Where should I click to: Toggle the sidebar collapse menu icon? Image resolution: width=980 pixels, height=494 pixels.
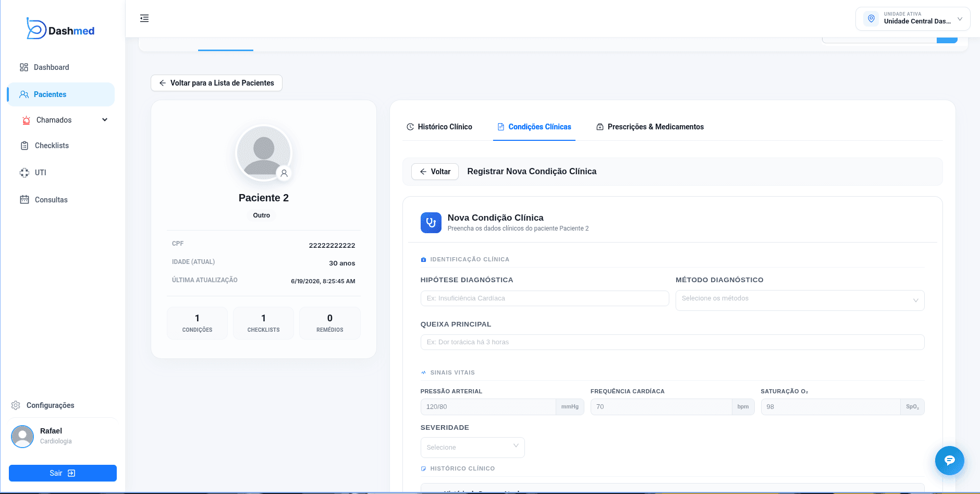point(144,18)
